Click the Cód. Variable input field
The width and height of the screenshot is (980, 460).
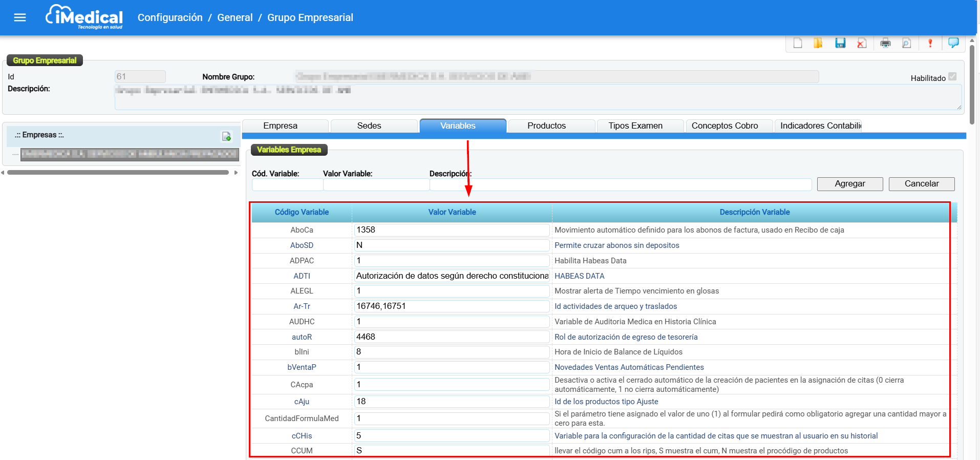pos(287,185)
